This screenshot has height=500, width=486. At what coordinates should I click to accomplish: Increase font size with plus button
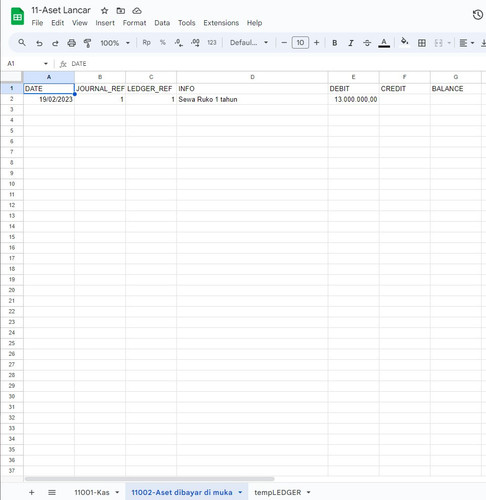(316, 43)
